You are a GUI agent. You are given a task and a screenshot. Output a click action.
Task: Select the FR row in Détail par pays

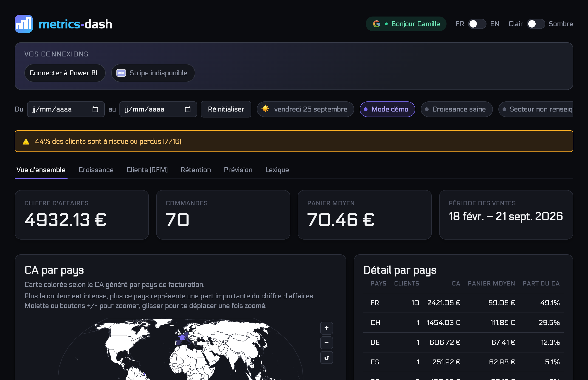coord(463,303)
